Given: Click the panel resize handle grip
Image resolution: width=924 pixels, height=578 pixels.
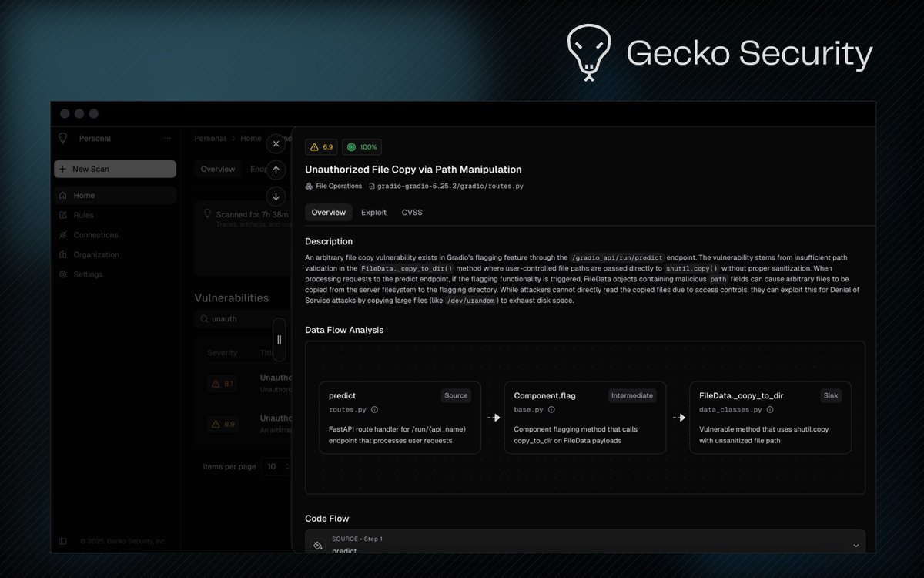Looking at the screenshot, I should click(x=279, y=340).
